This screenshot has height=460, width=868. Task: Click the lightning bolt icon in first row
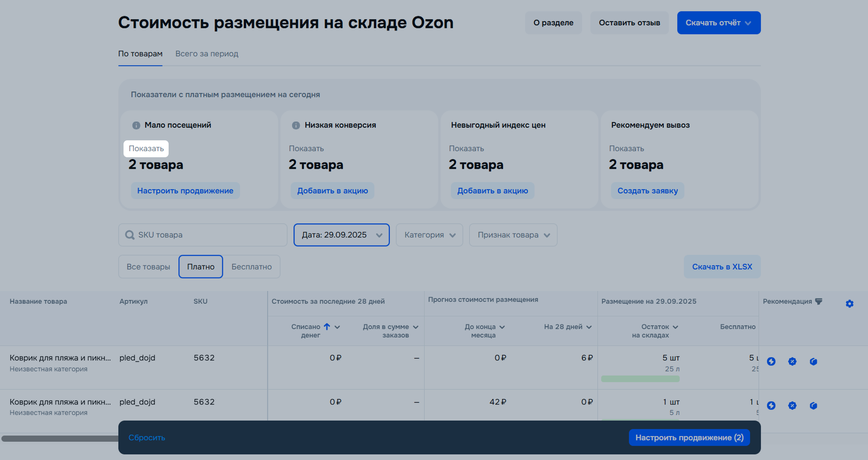[771, 361]
